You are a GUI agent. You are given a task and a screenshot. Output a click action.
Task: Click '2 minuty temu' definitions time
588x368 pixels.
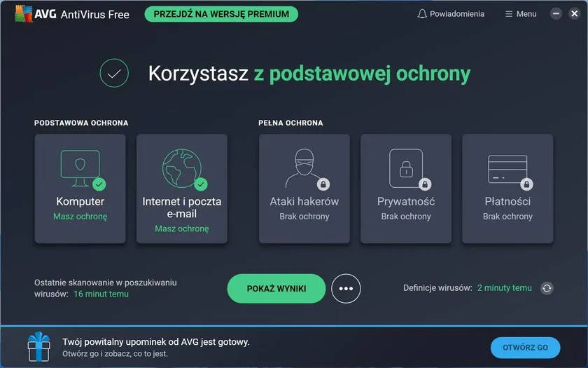click(505, 288)
